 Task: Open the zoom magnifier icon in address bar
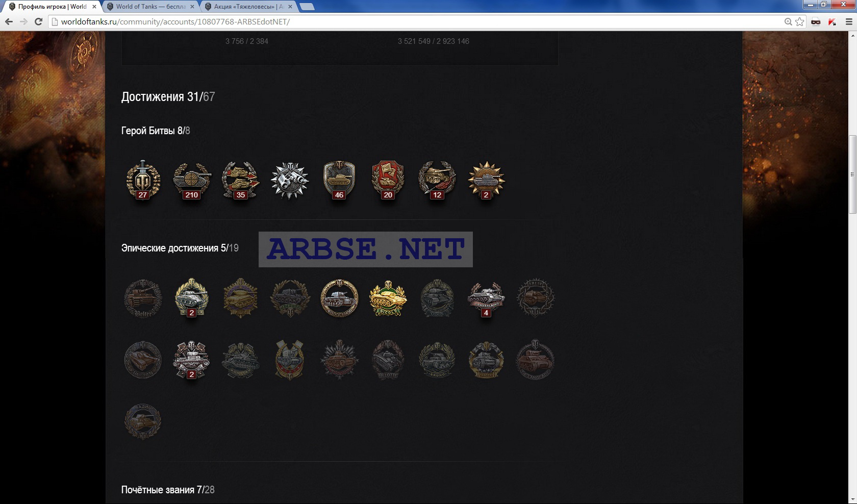pyautogui.click(x=788, y=21)
